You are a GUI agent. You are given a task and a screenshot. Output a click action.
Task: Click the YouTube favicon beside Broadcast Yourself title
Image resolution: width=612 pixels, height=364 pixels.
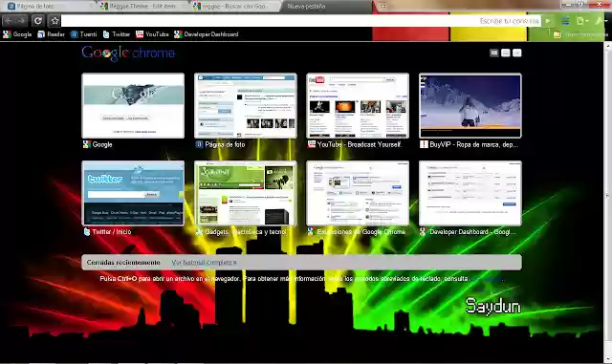pyautogui.click(x=311, y=145)
